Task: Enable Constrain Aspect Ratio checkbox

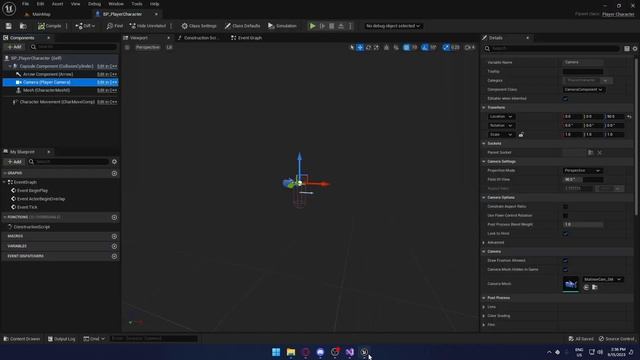Action: (565, 207)
